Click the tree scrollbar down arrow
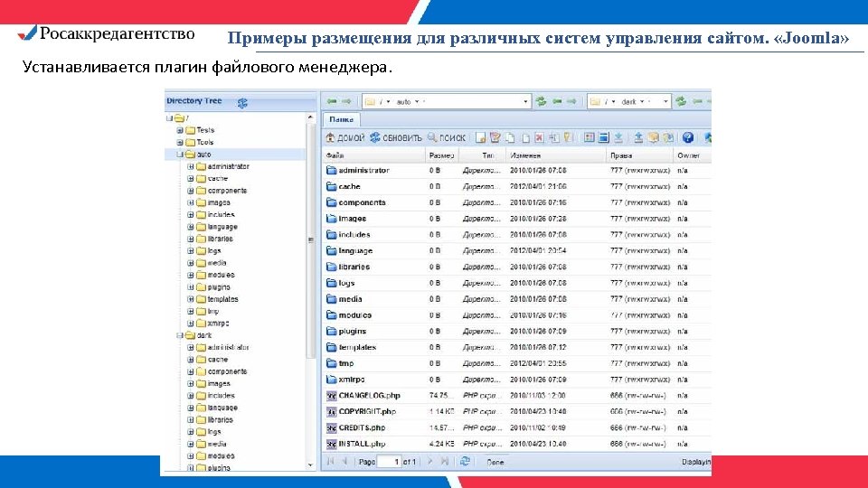The image size is (868, 488). coord(310,465)
